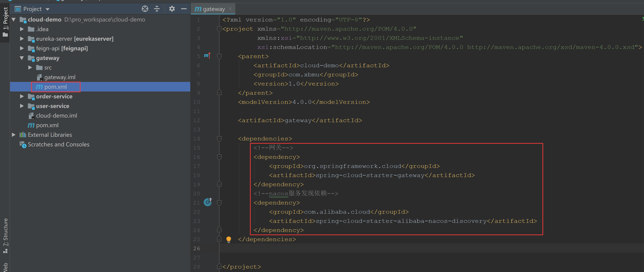Select the order-service module
The width and height of the screenshot is (644, 272).
pyautogui.click(x=54, y=96)
